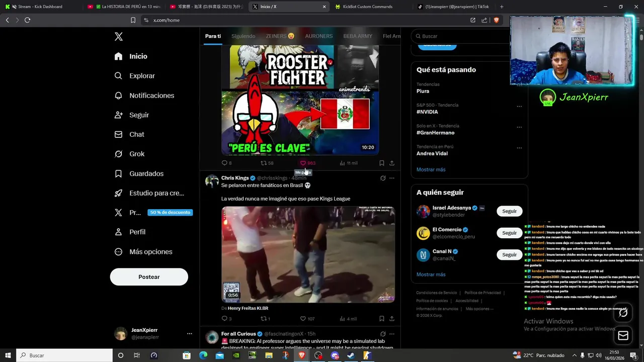The width and height of the screenshot is (644, 362).
Task: Open the Windows Start menu
Action: (8, 355)
